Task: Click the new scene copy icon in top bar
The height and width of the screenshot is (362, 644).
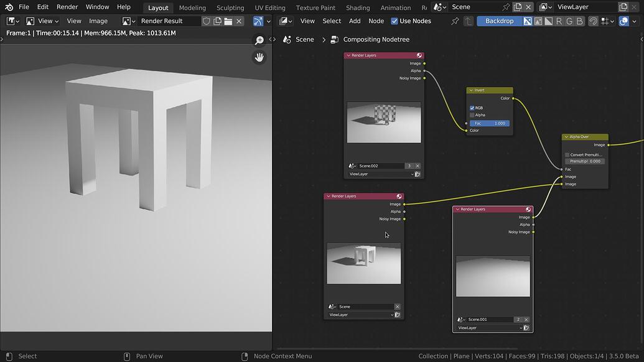Action: (x=518, y=7)
